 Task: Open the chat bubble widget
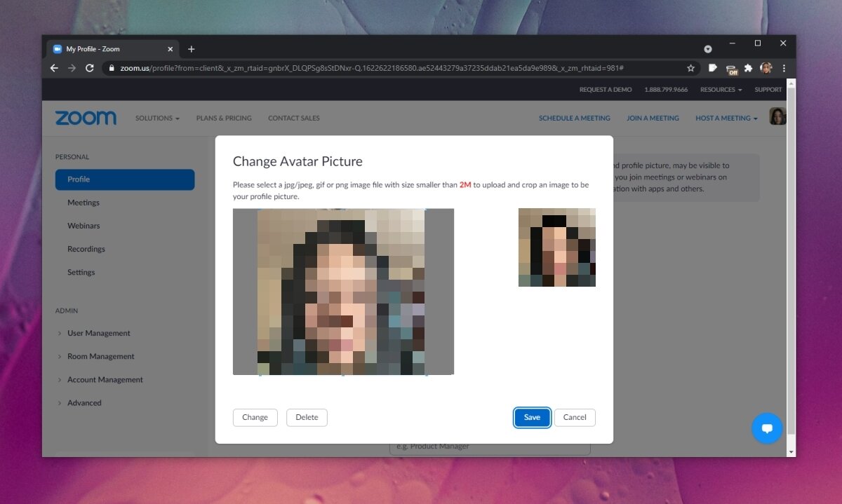(x=767, y=428)
